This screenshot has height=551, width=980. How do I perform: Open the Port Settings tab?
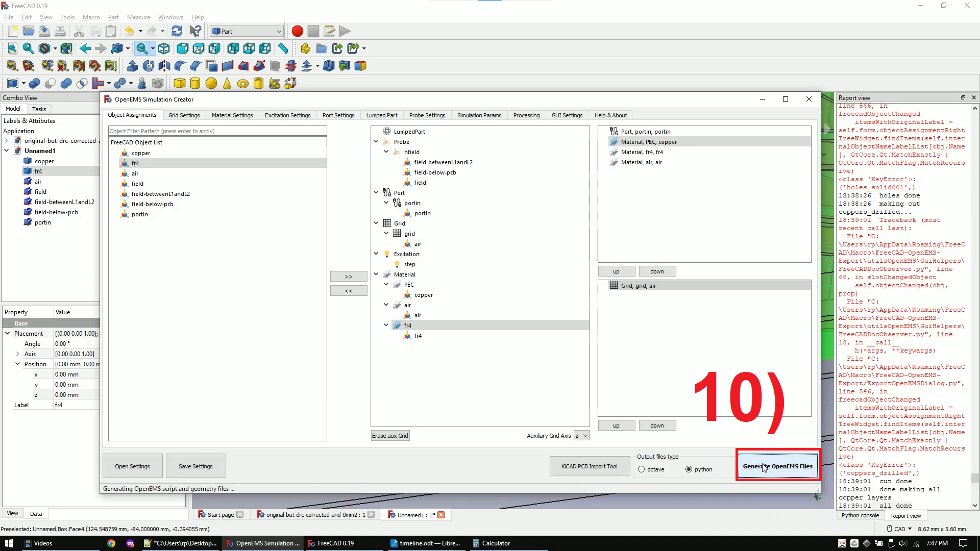(338, 115)
